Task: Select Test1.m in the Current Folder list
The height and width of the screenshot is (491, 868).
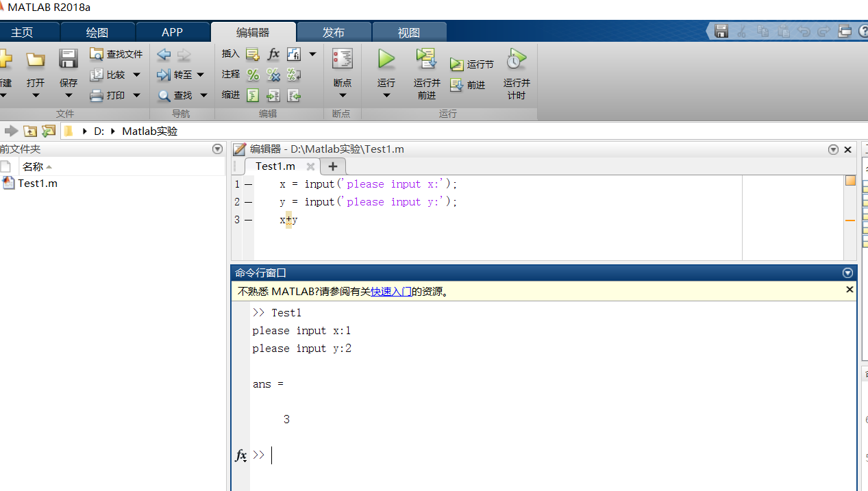Action: (x=38, y=183)
